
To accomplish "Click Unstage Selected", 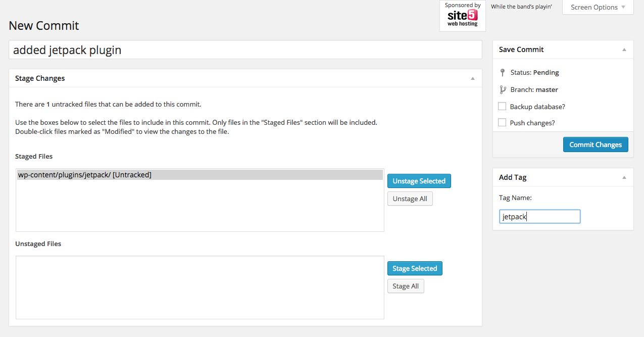I will pos(419,180).
